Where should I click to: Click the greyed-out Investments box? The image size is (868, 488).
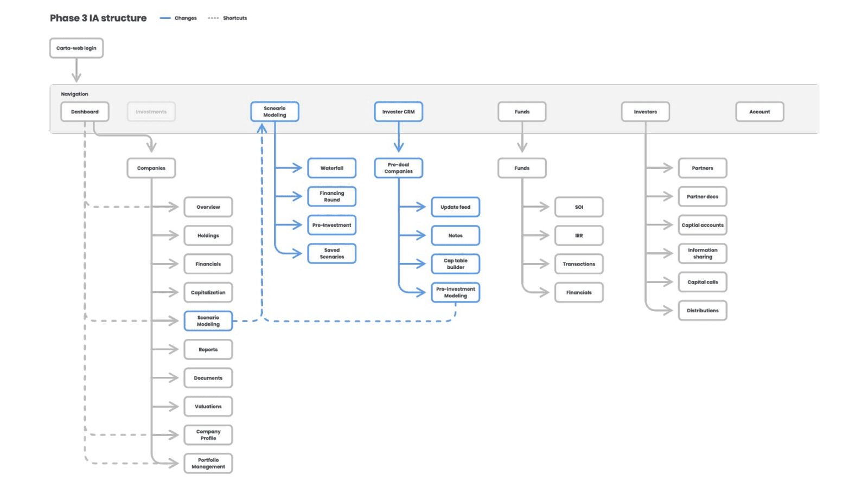151,112
